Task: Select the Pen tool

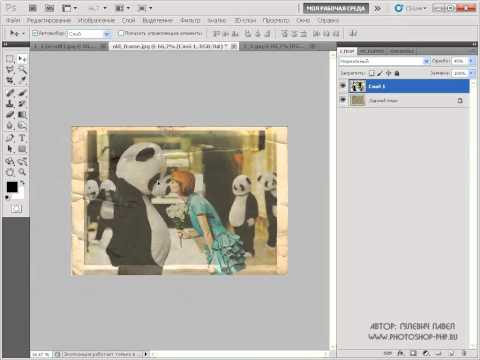Action: click(x=10, y=138)
